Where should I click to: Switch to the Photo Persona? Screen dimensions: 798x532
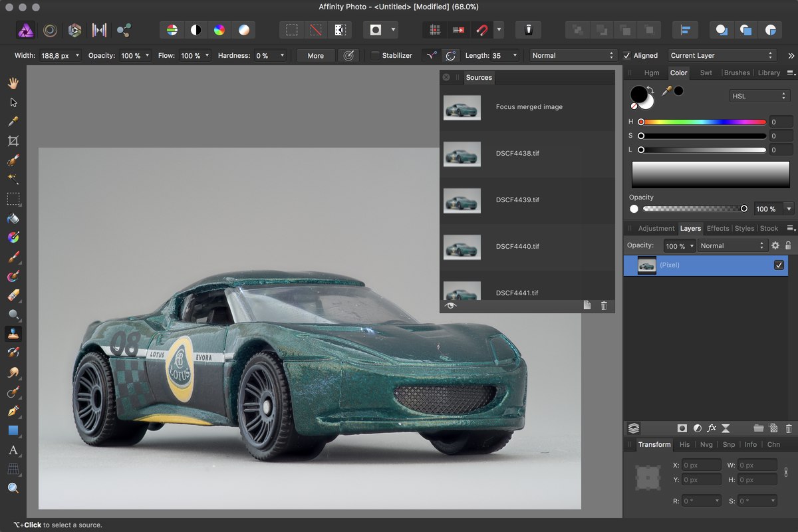pyautogui.click(x=26, y=30)
